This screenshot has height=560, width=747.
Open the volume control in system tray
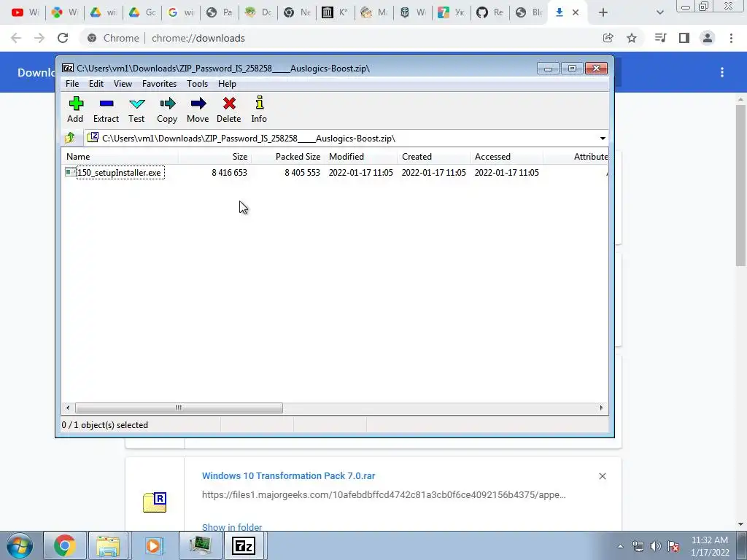tap(656, 546)
